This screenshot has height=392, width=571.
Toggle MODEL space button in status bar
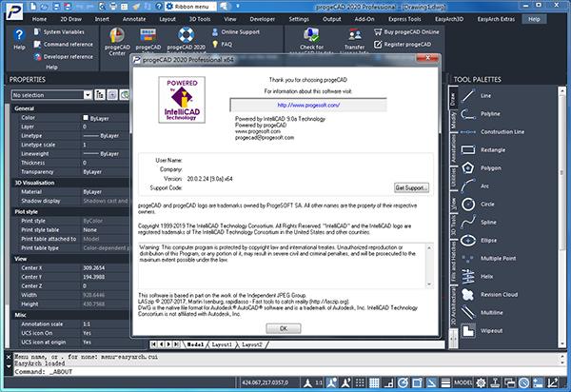463,382
